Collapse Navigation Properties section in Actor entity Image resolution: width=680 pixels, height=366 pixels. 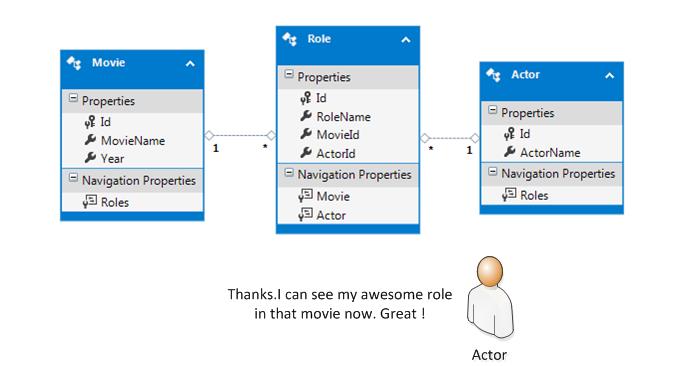point(493,171)
